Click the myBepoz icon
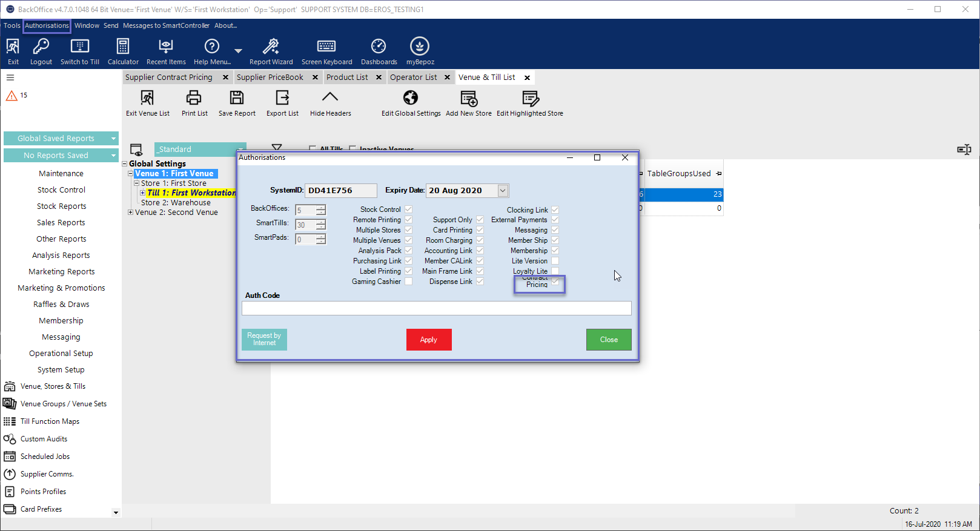 tap(420, 47)
